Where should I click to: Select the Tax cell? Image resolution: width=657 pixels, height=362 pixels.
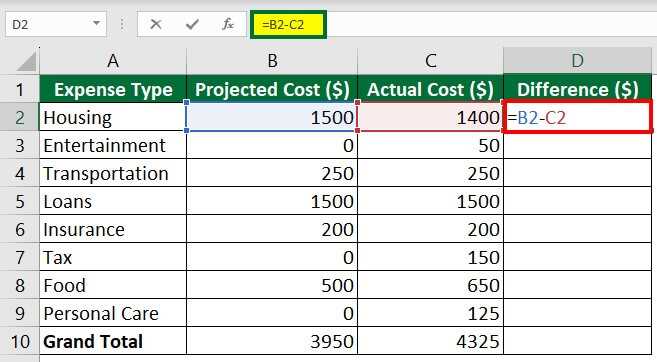coord(113,257)
